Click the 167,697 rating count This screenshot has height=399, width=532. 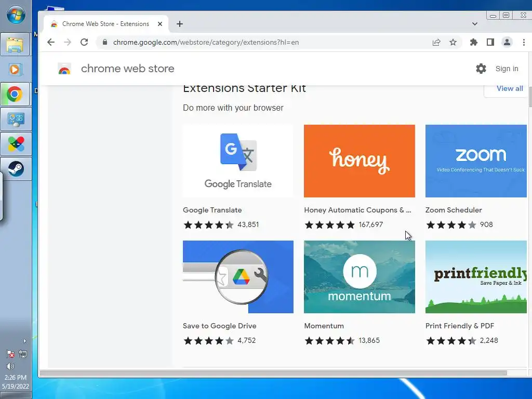click(370, 224)
